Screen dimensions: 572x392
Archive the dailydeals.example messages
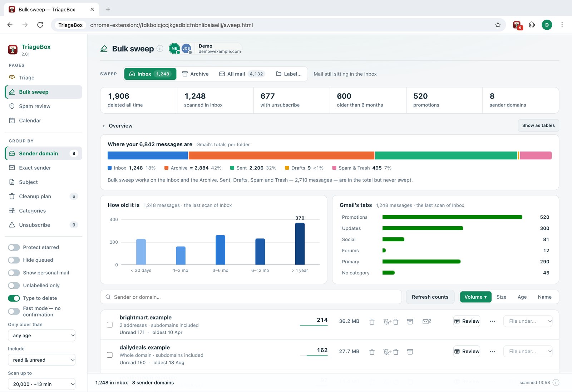[410, 352]
